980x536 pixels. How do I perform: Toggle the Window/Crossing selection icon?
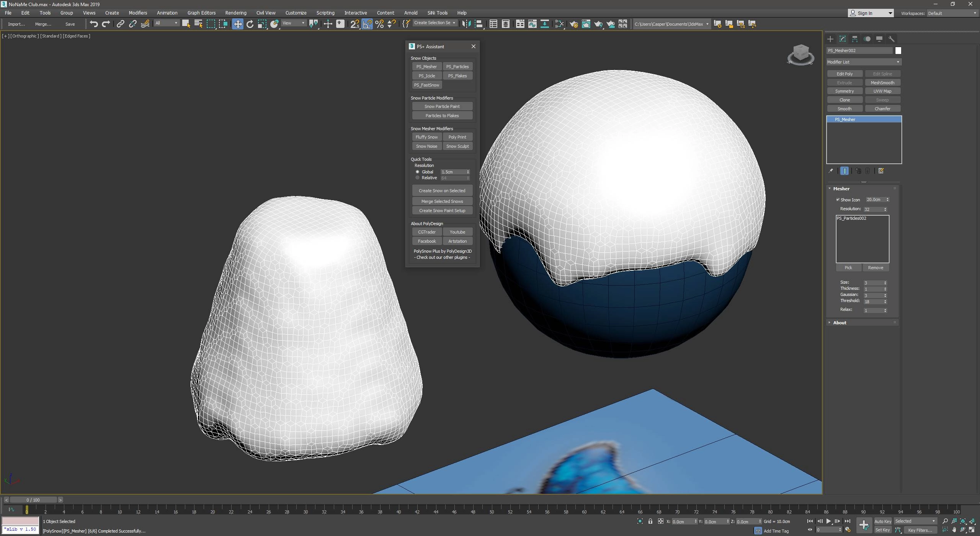[x=223, y=24]
